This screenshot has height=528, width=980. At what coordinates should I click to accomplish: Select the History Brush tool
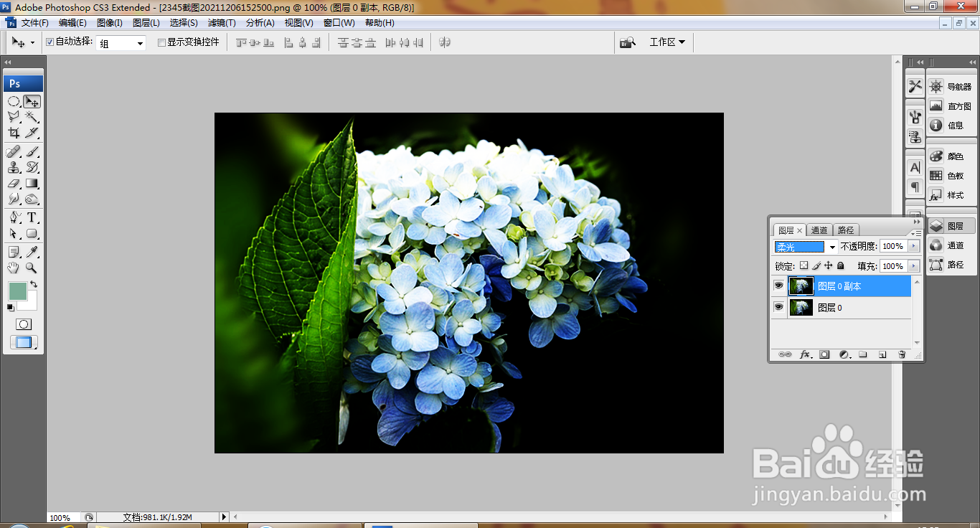click(x=32, y=167)
